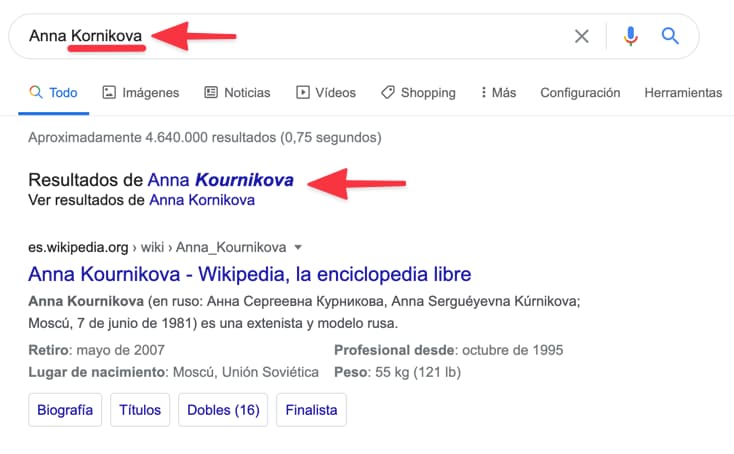The height and width of the screenshot is (454, 734).
Task: Expand the dropdown arrow next to Wikipedia URL
Action: 298,247
